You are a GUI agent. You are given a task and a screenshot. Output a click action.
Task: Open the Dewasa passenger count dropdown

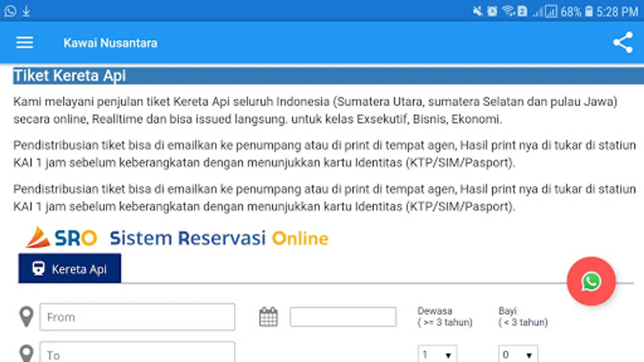[x=438, y=354]
